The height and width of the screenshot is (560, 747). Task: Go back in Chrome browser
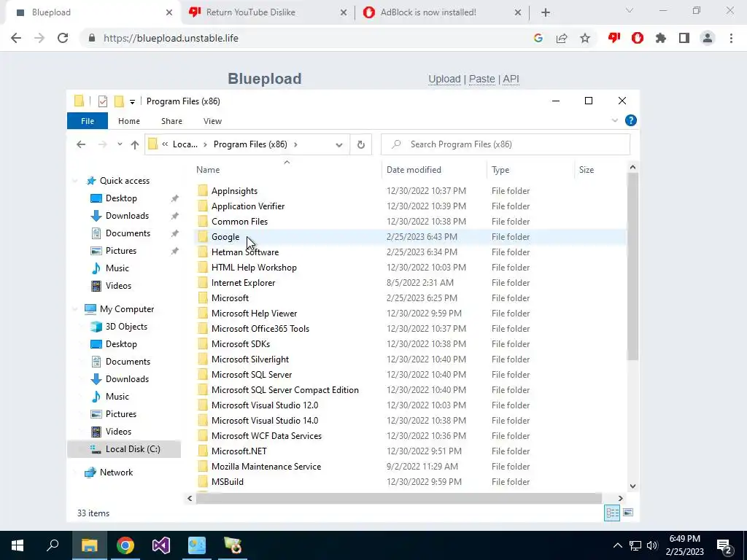coord(16,38)
